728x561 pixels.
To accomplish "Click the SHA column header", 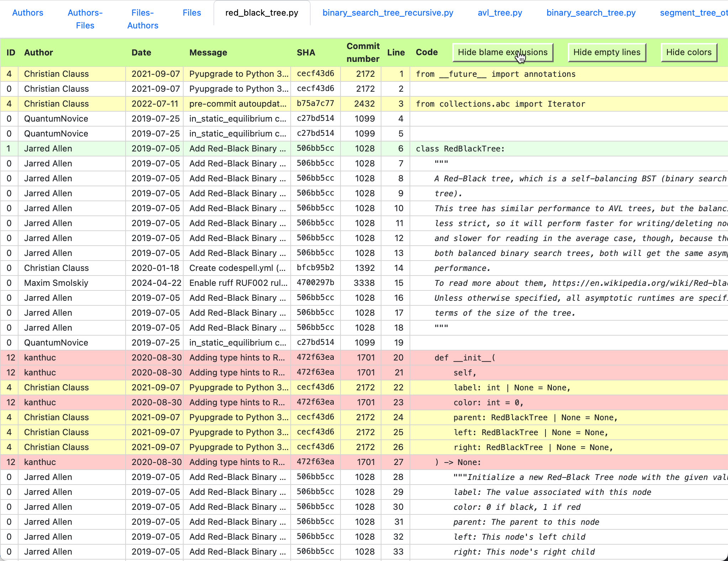I will click(306, 53).
